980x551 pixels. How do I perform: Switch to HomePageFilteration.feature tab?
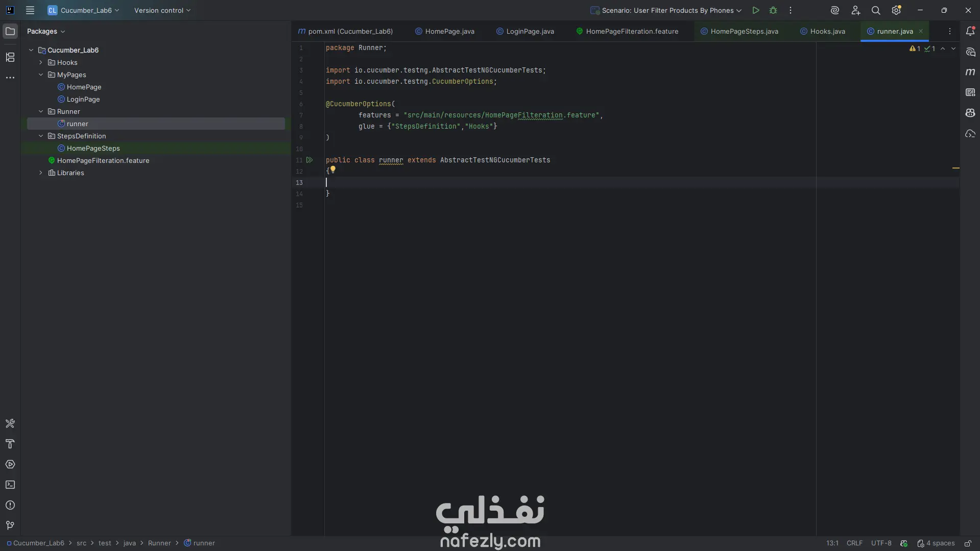point(627,31)
